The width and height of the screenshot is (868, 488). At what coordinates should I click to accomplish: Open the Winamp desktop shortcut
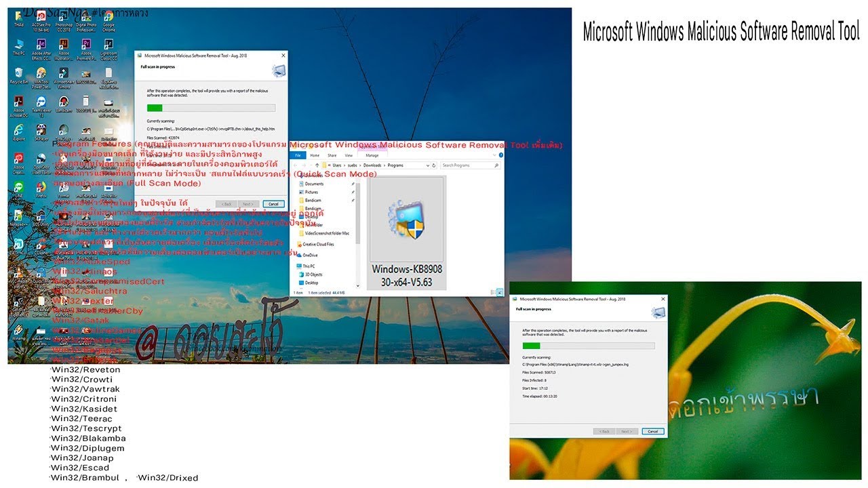18,331
